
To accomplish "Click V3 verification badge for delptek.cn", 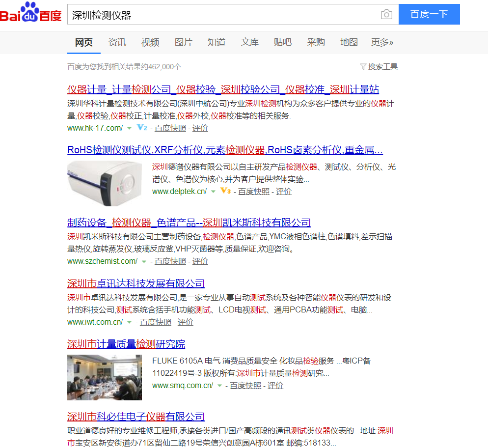I will point(225,191).
